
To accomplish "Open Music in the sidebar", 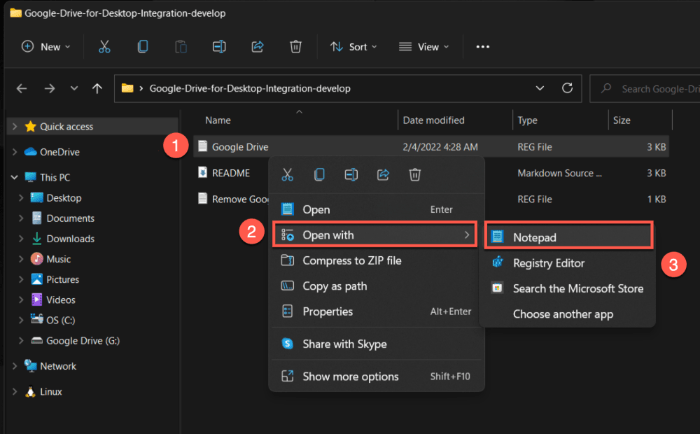I will coord(51,259).
